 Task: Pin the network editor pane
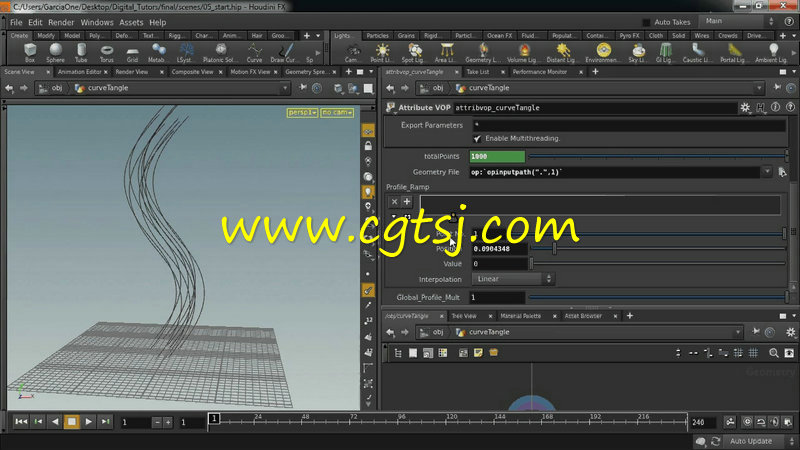coord(756,332)
